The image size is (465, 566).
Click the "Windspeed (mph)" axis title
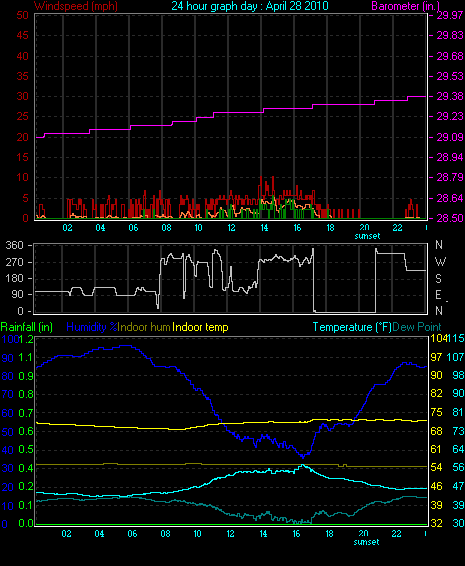click(x=76, y=6)
